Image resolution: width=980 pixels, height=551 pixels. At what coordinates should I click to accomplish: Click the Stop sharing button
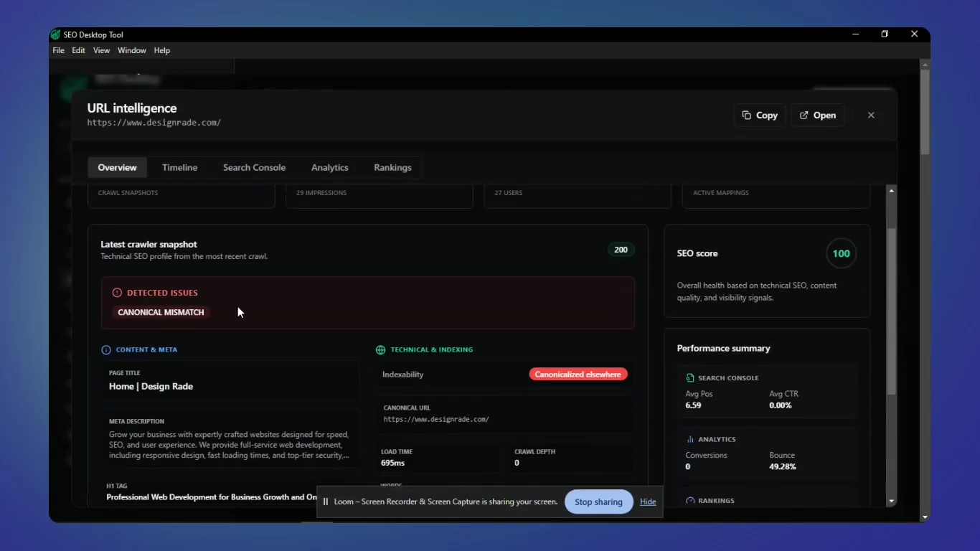point(599,502)
